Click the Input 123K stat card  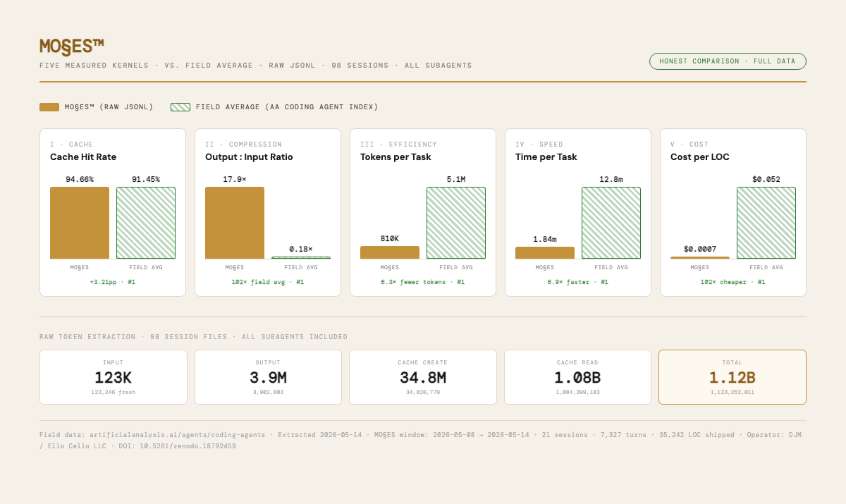(x=114, y=377)
